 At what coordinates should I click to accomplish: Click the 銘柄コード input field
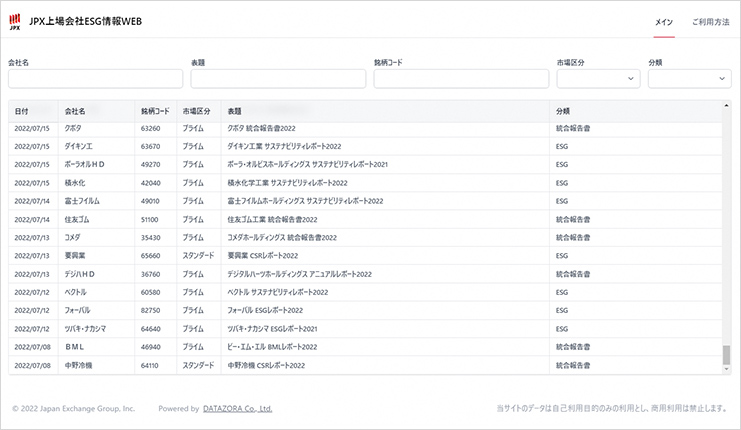[x=461, y=79]
